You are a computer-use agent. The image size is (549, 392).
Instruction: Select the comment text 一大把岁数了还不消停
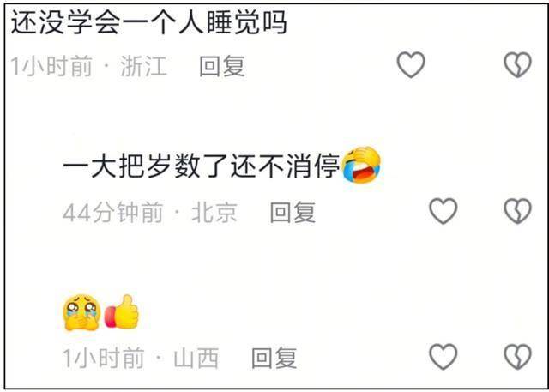click(x=201, y=166)
